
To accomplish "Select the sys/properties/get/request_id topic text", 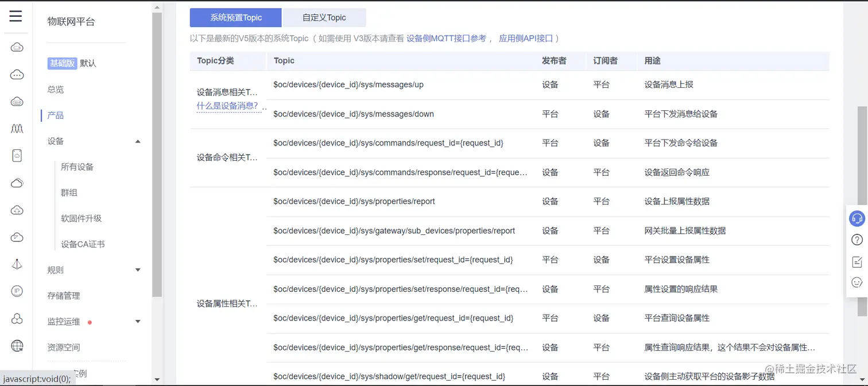I will tap(393, 318).
